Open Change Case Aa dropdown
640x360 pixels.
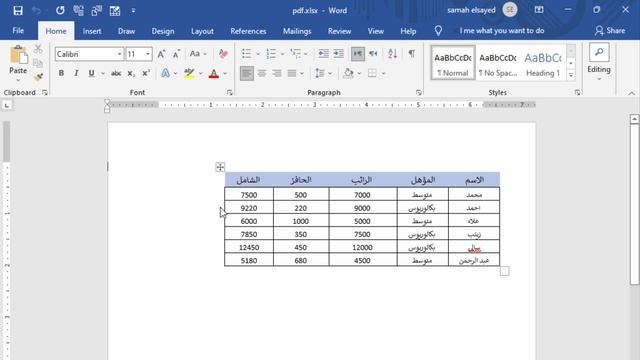tap(198, 54)
